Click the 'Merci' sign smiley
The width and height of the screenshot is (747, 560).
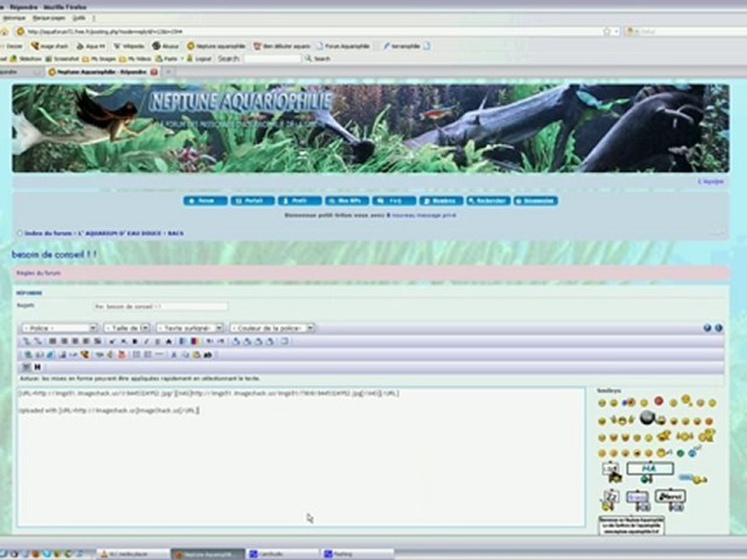coord(671,499)
